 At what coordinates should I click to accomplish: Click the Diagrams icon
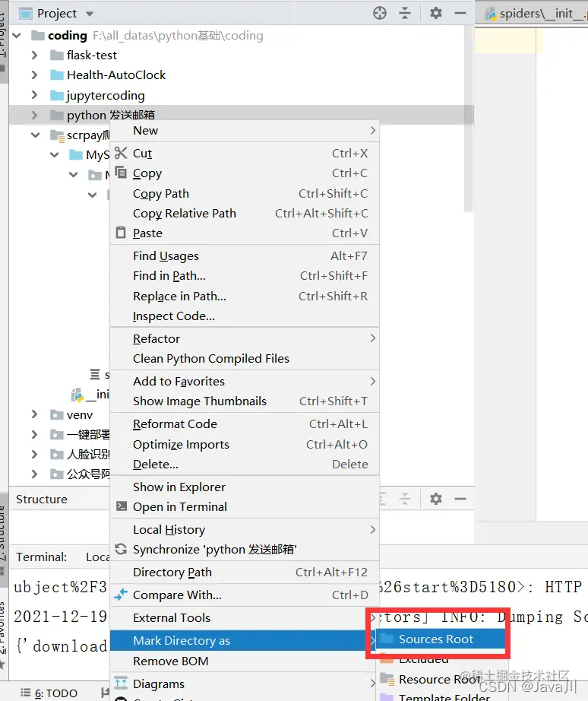tap(121, 683)
